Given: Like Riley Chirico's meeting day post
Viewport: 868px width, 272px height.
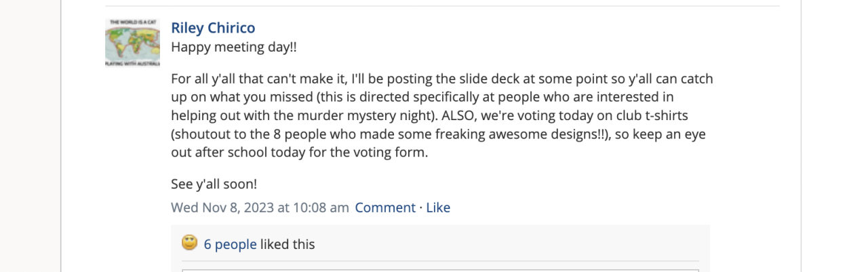Looking at the screenshot, I should tap(438, 208).
